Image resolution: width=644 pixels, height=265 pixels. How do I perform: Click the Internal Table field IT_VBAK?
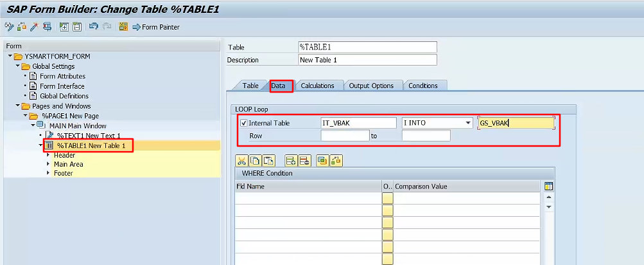(358, 123)
